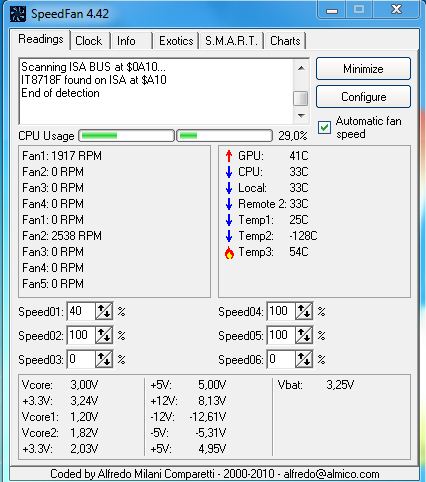
Task: Click the log line 'End of detection'
Action: click(x=60, y=93)
